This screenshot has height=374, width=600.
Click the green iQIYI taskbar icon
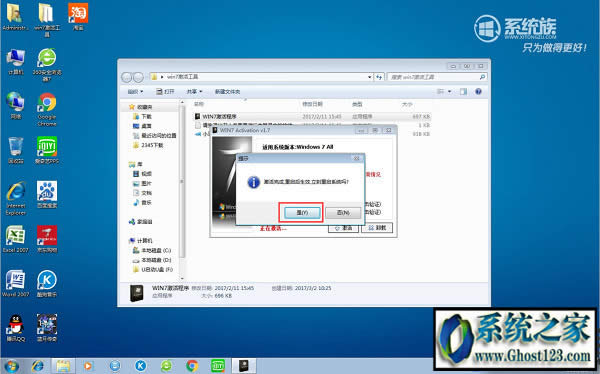pos(218,366)
